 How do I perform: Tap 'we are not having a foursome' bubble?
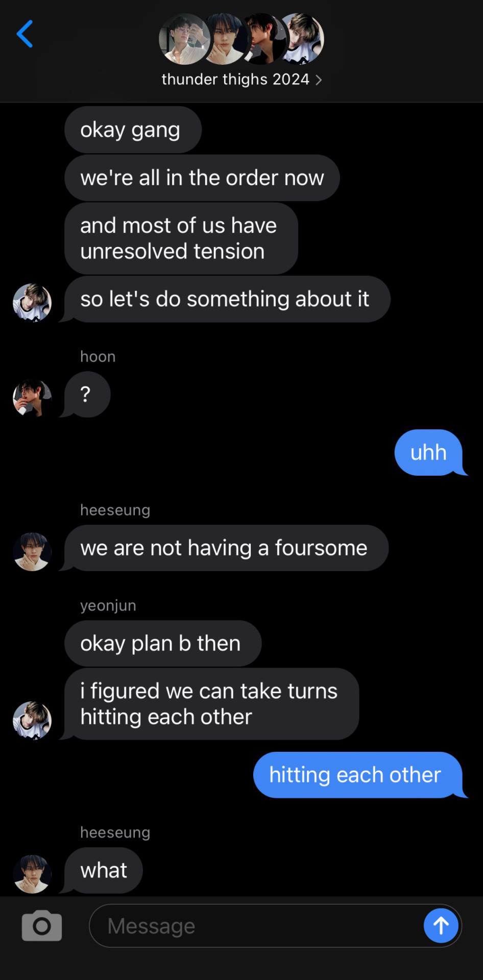[x=226, y=548]
